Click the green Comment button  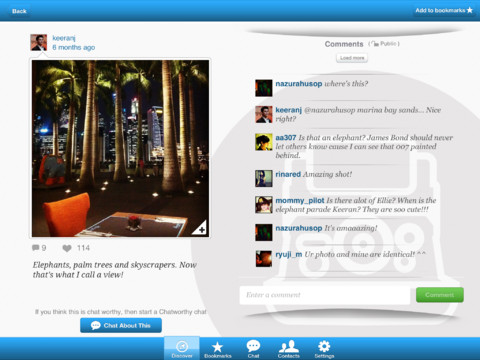coord(440,295)
